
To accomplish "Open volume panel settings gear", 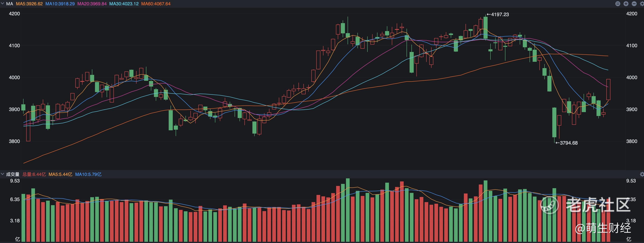I will (642, 174).
